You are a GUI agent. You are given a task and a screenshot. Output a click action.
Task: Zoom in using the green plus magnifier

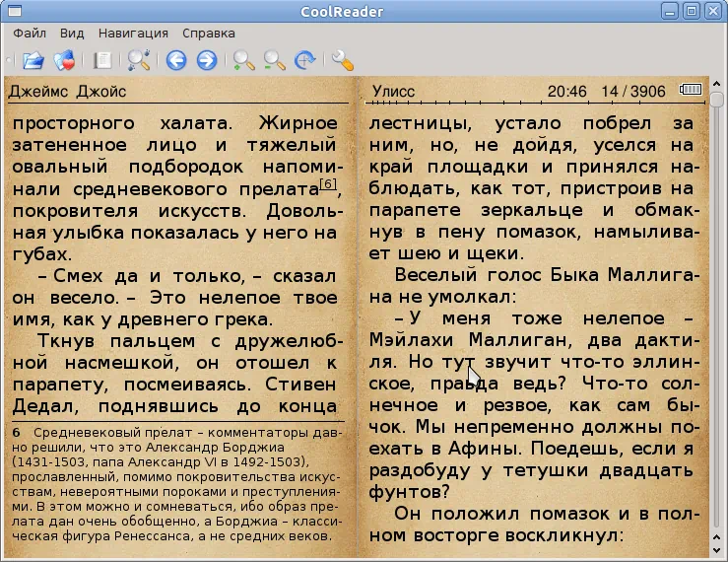(x=242, y=60)
